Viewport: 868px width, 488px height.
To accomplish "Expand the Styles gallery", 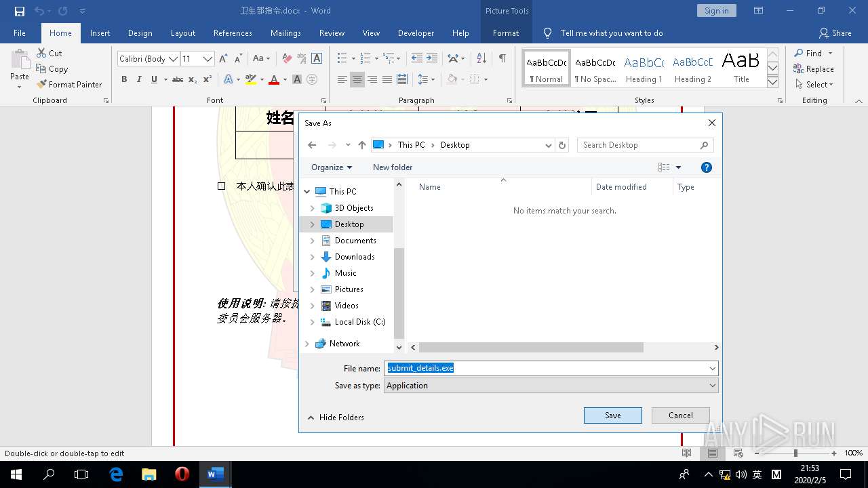I will pyautogui.click(x=772, y=82).
